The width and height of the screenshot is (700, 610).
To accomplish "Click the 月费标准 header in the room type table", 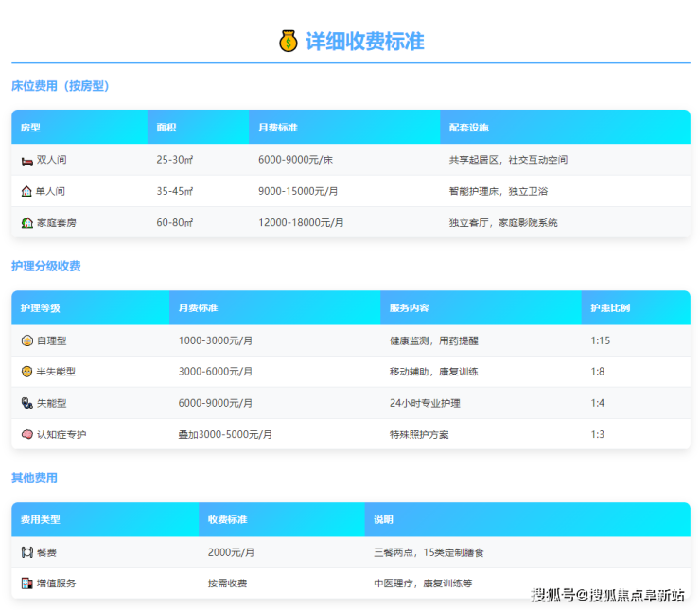I will point(278,128).
